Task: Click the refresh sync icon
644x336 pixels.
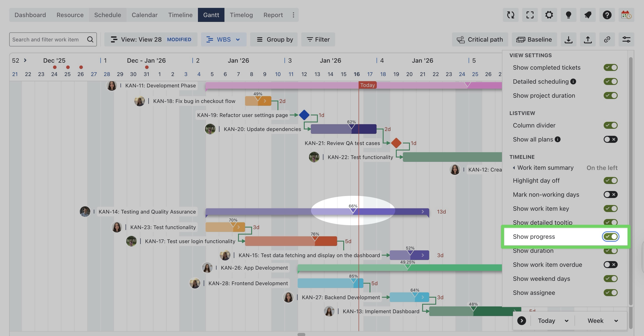Action: [511, 15]
